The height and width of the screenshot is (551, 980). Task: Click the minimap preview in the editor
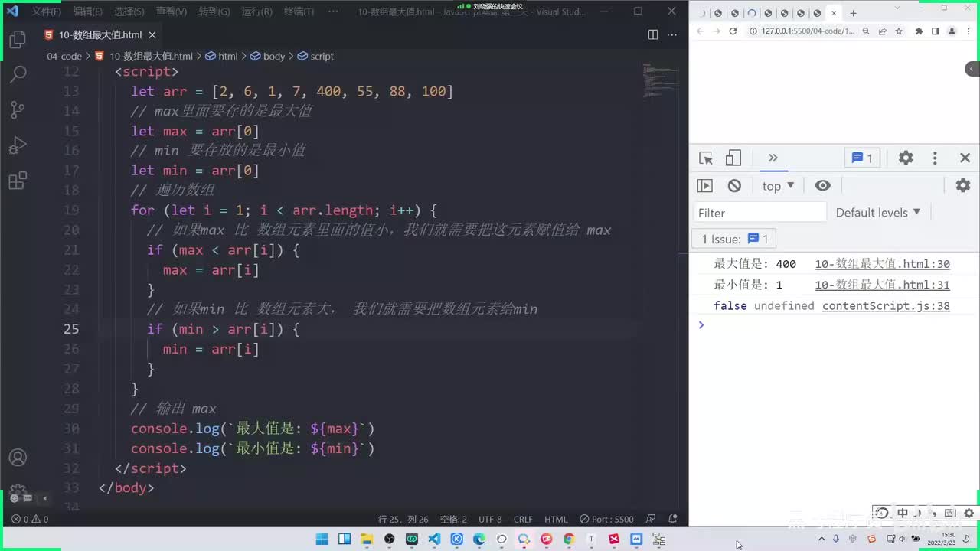pos(659,80)
